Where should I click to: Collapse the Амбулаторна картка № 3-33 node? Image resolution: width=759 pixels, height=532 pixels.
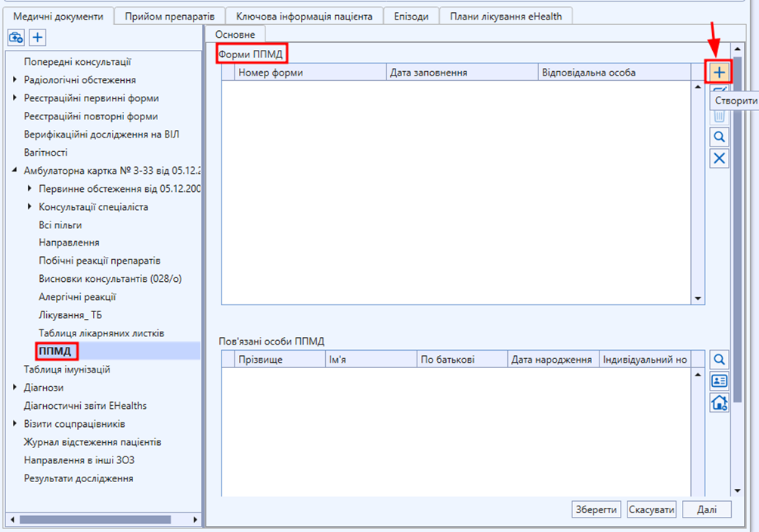point(15,171)
